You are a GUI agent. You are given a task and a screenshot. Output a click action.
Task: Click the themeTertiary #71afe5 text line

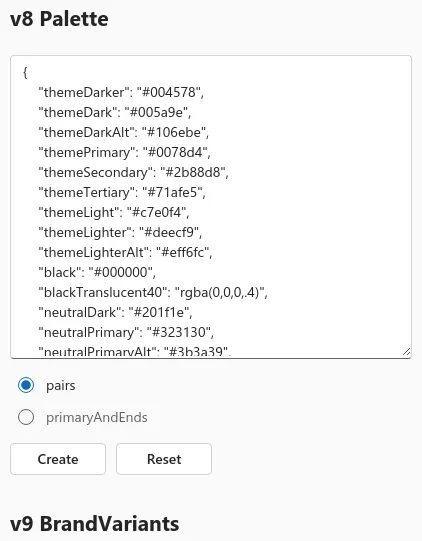(122, 192)
